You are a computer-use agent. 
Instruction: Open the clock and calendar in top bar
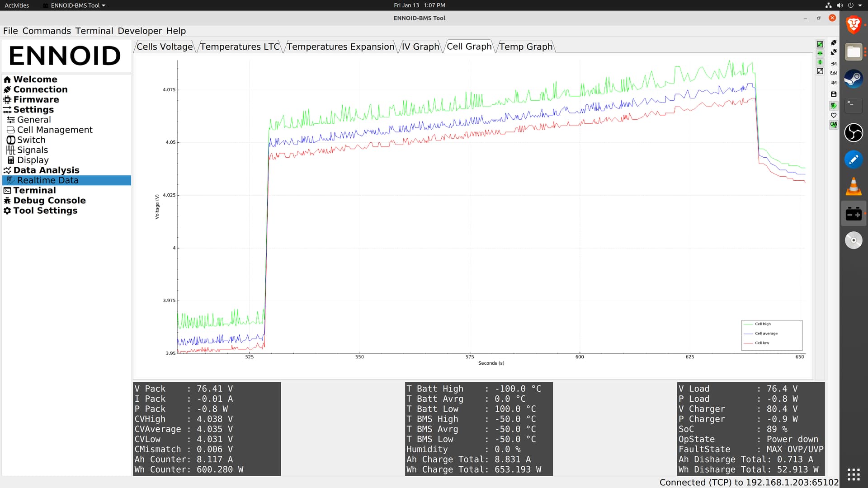point(419,5)
